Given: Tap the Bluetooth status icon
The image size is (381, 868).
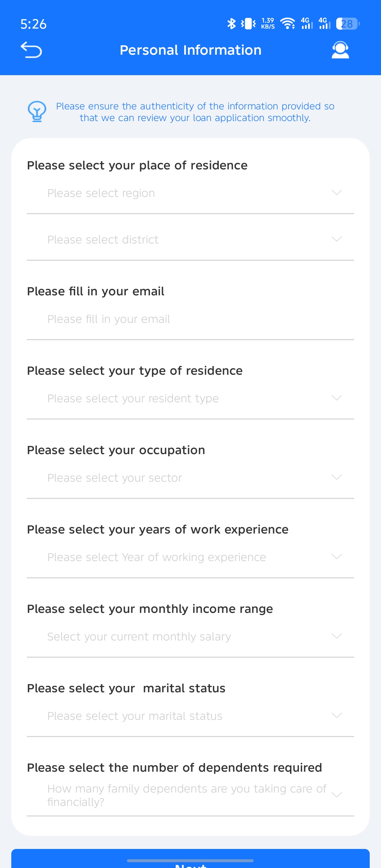Looking at the screenshot, I should click(x=231, y=24).
